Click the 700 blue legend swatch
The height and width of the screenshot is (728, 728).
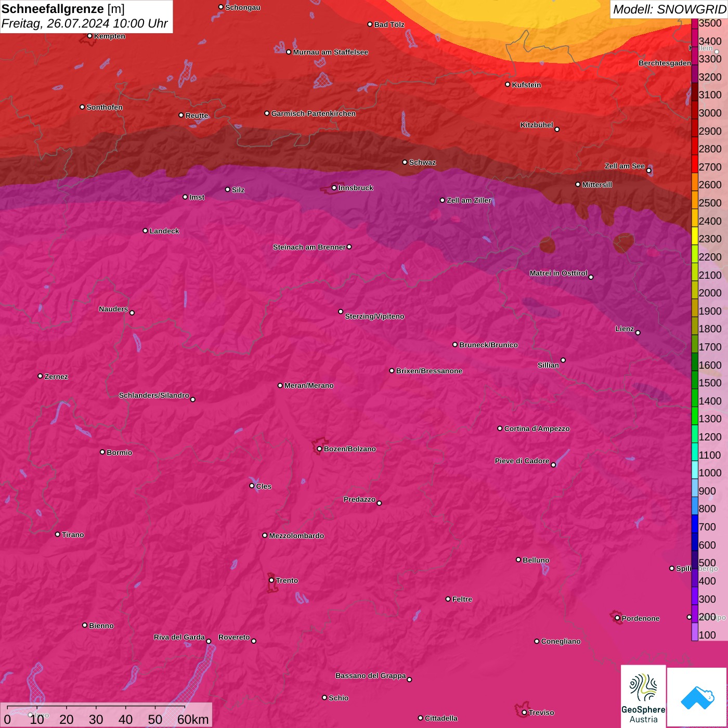point(694,524)
